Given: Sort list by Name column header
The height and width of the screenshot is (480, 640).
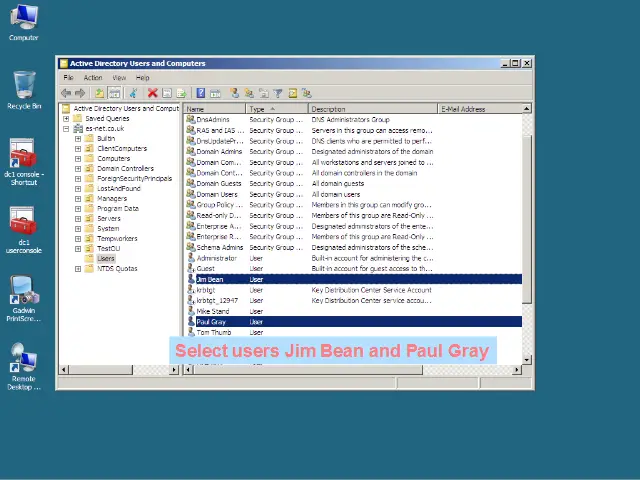Looking at the screenshot, I should 214,108.
